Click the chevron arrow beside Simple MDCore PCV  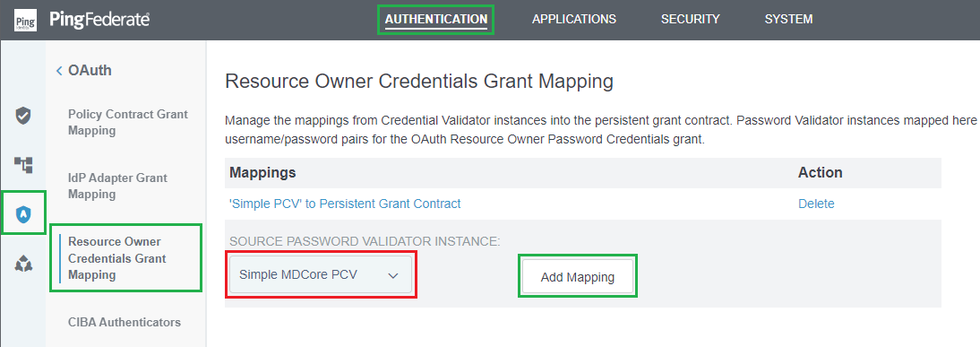pyautogui.click(x=393, y=275)
